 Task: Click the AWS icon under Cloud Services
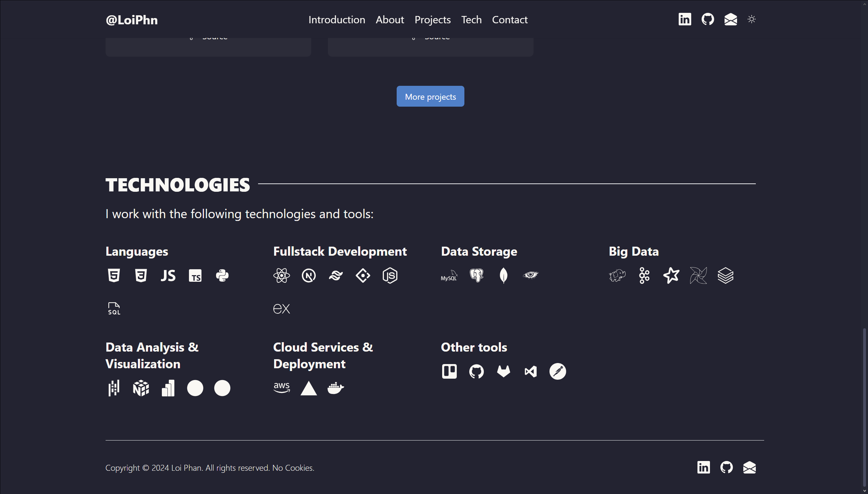click(281, 388)
